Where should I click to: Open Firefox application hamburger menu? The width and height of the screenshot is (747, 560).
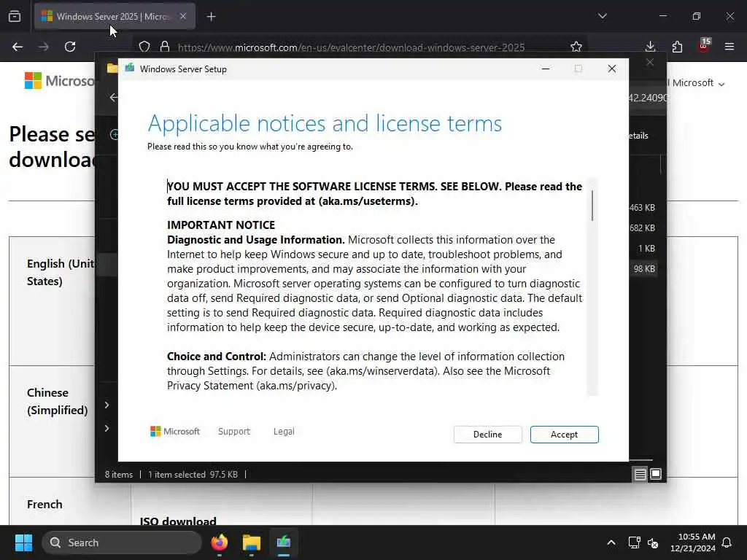[729, 47]
